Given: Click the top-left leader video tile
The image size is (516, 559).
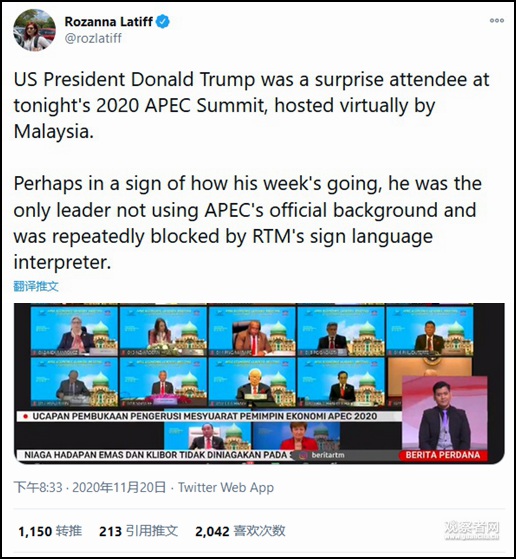Looking at the screenshot, I should 74,330.
